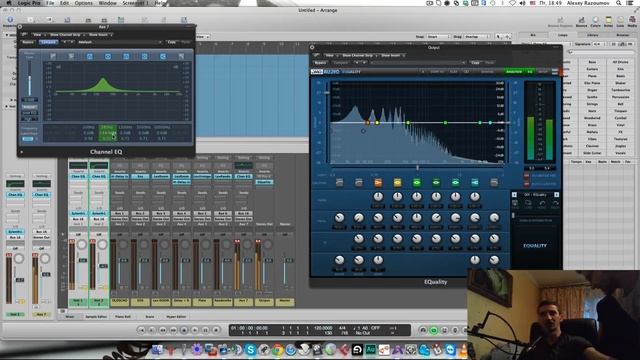The width and height of the screenshot is (640, 360).
Task: Open Show Insert menu in Channel EQ window
Action: point(100,35)
